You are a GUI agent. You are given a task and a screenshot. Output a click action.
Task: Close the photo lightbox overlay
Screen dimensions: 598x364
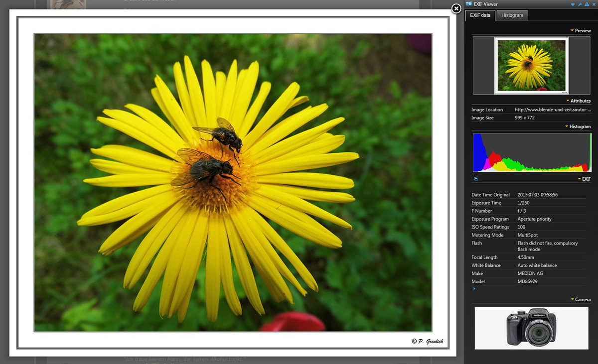[456, 8]
